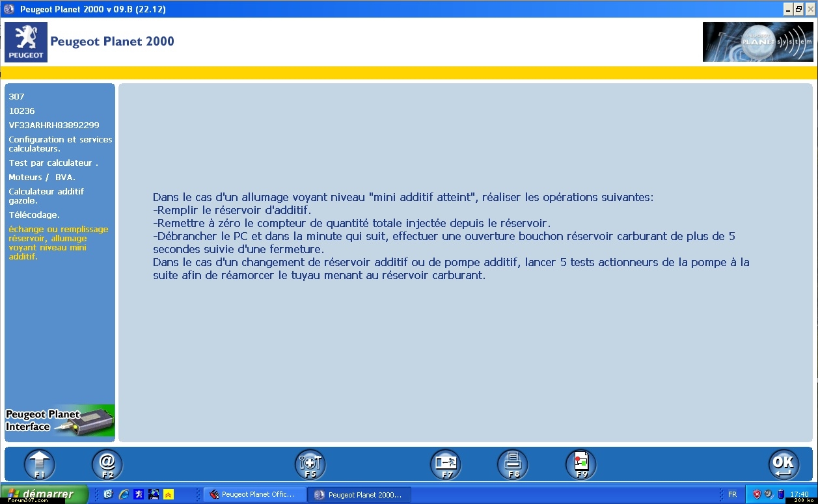Select vehicle model 307 in sidebar

tap(16, 97)
